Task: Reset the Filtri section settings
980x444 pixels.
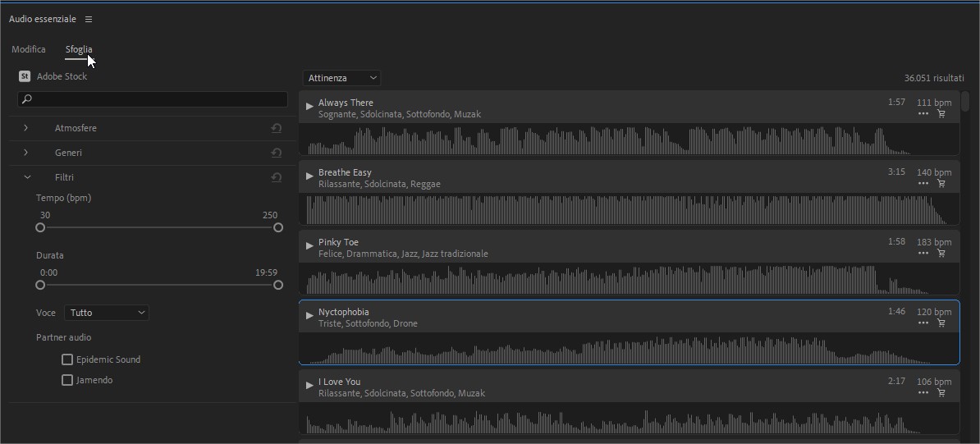Action: 277,178
